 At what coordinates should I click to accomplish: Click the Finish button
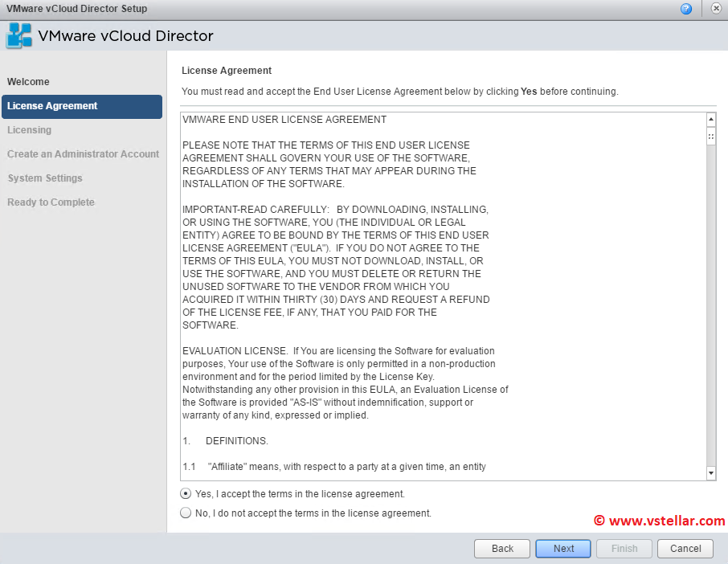point(624,549)
